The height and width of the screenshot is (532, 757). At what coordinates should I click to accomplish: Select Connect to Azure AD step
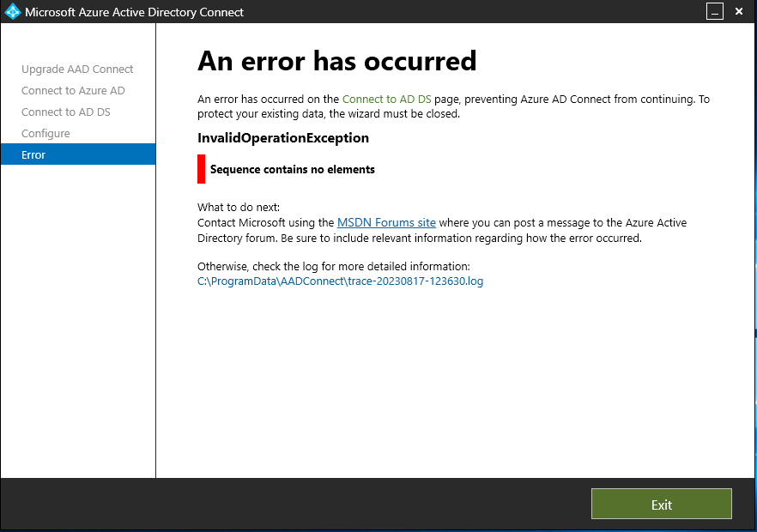pyautogui.click(x=73, y=90)
